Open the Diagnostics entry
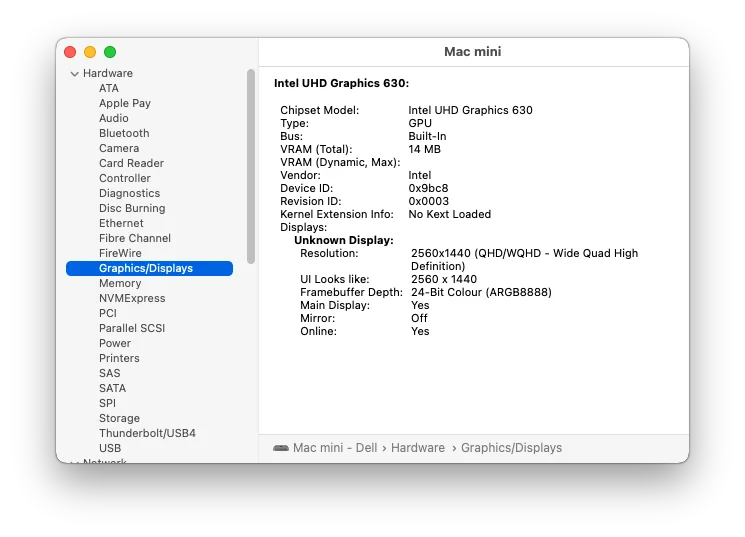Screen dimensions: 745x537 point(129,193)
